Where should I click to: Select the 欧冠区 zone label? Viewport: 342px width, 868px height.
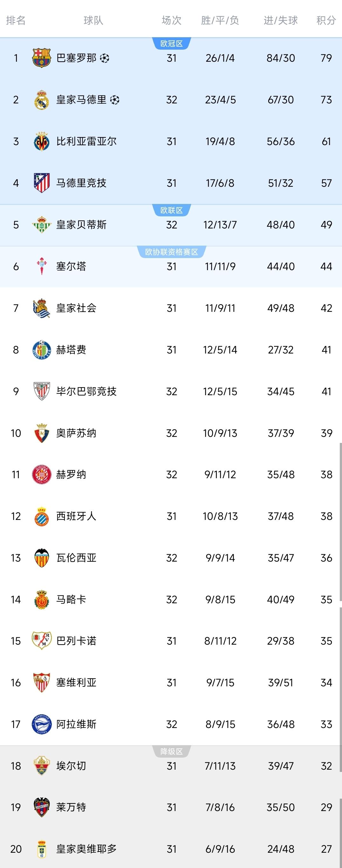[171, 44]
